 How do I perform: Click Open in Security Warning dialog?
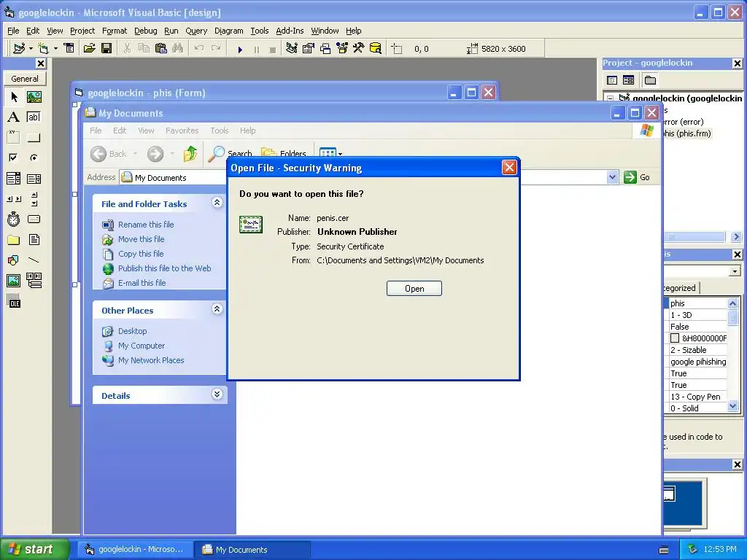(x=414, y=289)
